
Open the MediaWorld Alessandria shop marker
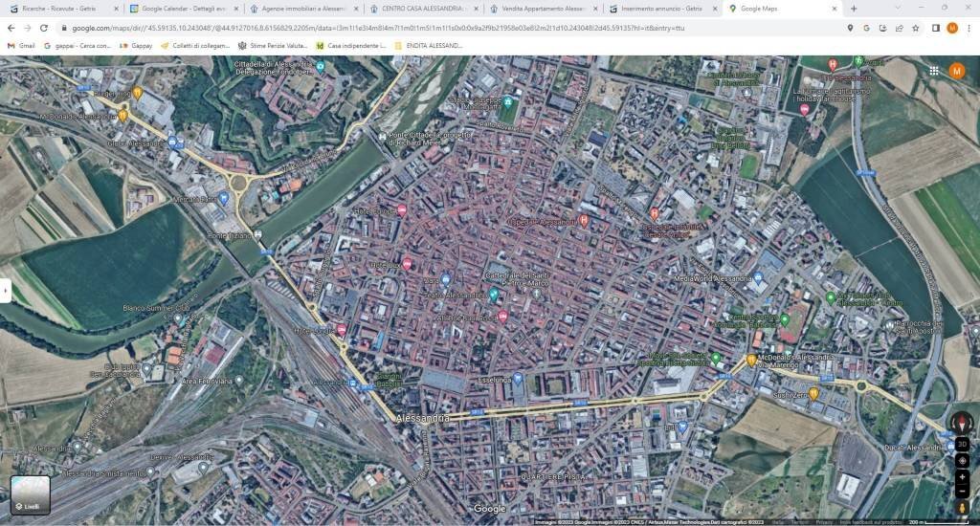tap(758, 278)
